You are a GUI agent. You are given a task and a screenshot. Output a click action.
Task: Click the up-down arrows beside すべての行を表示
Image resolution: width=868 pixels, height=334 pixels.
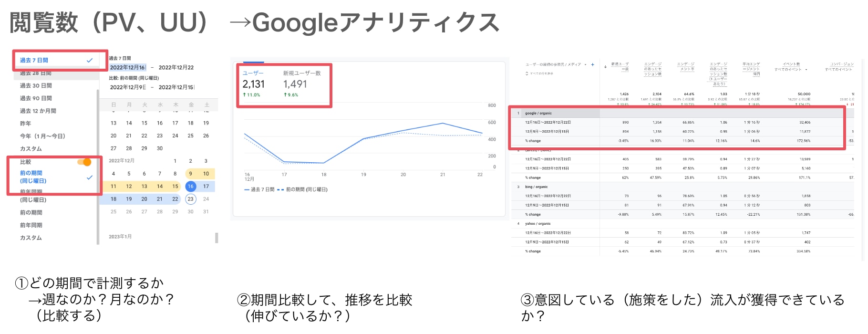point(527,73)
